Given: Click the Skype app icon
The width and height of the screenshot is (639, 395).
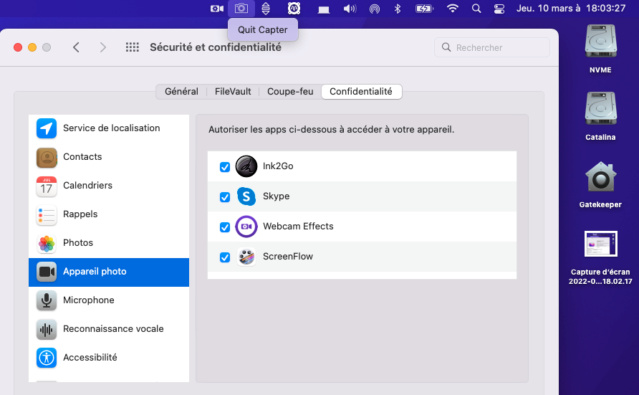Looking at the screenshot, I should click(246, 196).
